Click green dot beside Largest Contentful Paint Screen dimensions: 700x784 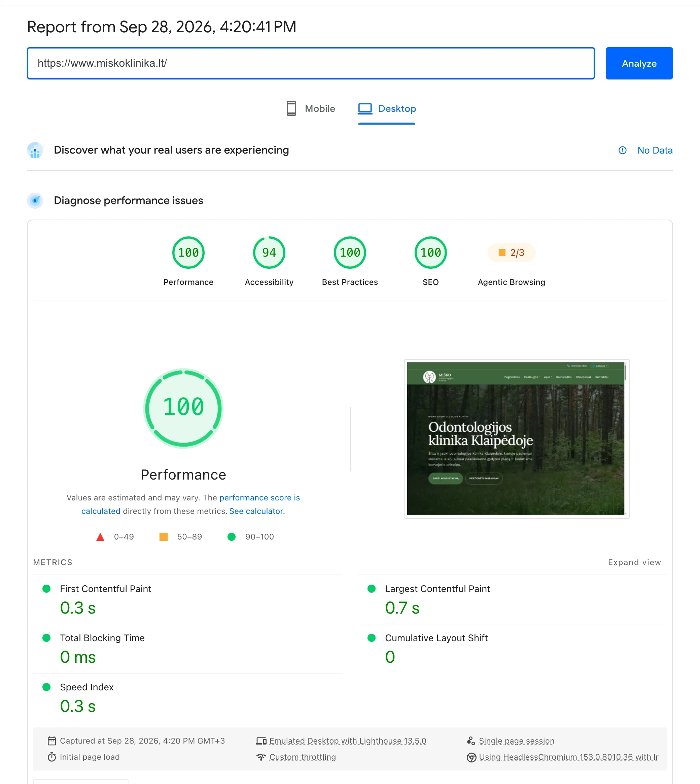click(372, 588)
